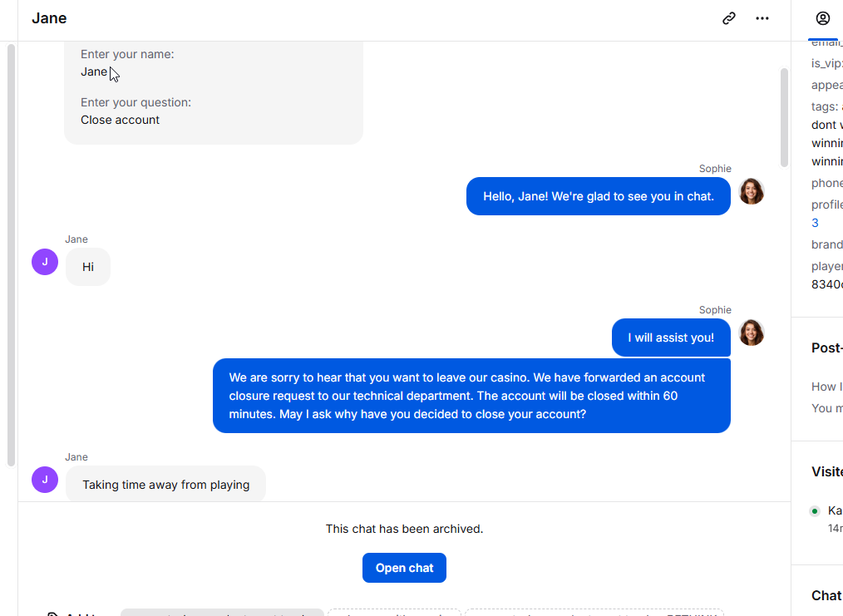843x616 pixels.
Task: Click the green online dot in Visited pages
Action: click(x=815, y=511)
